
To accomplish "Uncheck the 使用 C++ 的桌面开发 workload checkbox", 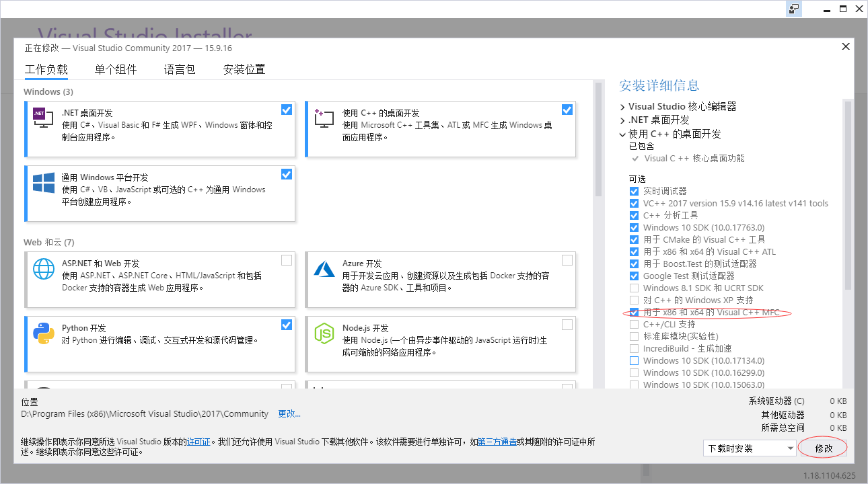I will click(567, 110).
